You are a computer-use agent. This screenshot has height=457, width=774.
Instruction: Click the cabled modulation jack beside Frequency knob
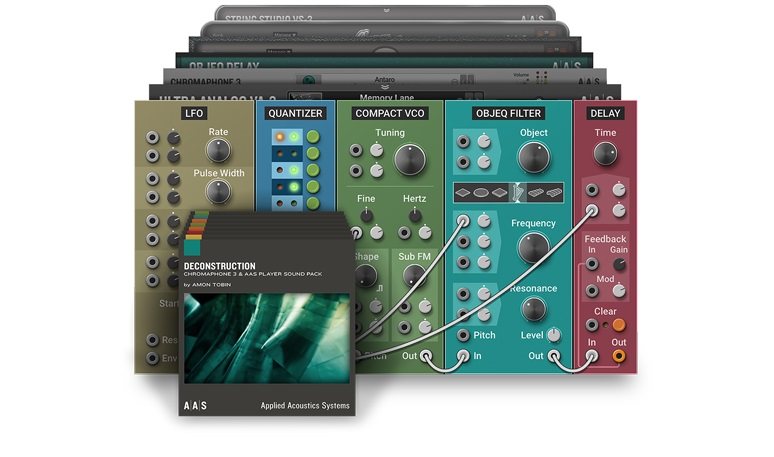click(x=463, y=221)
